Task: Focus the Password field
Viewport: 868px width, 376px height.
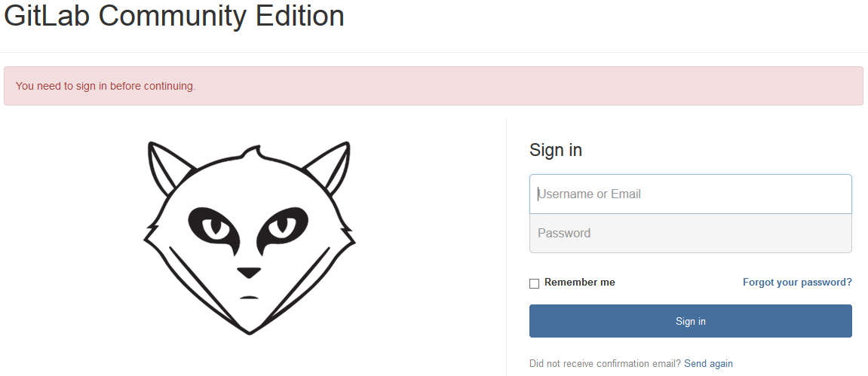Action: click(690, 234)
